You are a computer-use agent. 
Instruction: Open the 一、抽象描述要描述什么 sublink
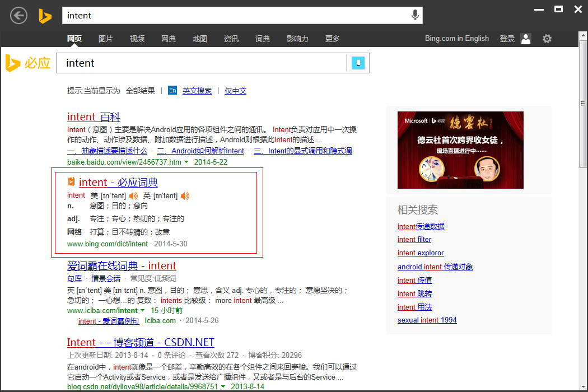[107, 151]
